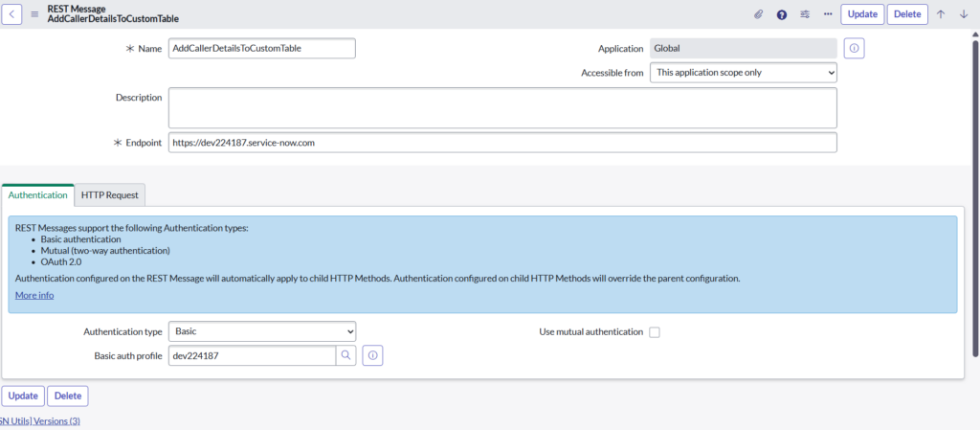
Task: Click the 'OAuth 2.0' list item text
Action: 60,261
